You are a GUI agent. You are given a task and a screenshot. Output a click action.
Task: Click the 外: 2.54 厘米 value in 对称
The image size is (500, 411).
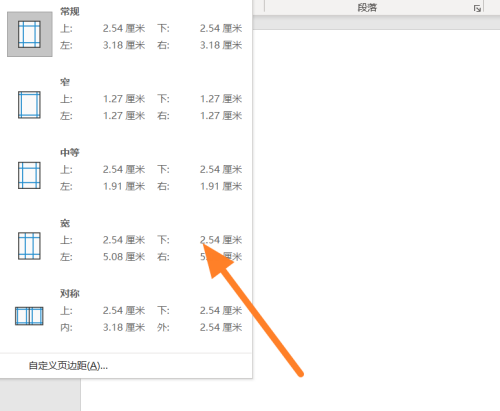coord(221,327)
